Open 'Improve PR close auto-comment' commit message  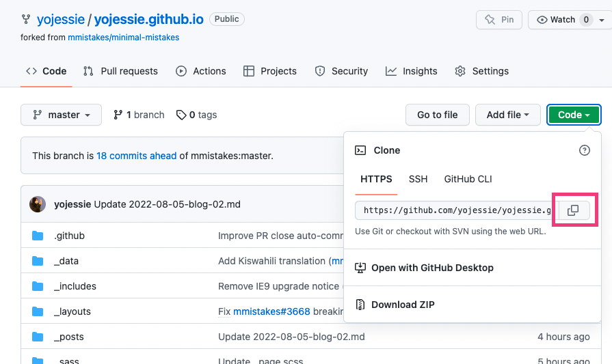[x=280, y=236]
